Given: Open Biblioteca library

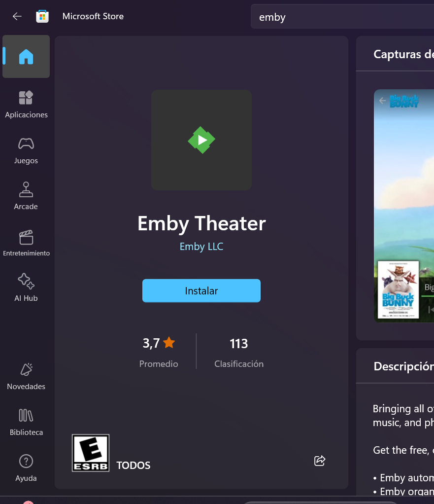Looking at the screenshot, I should (26, 422).
